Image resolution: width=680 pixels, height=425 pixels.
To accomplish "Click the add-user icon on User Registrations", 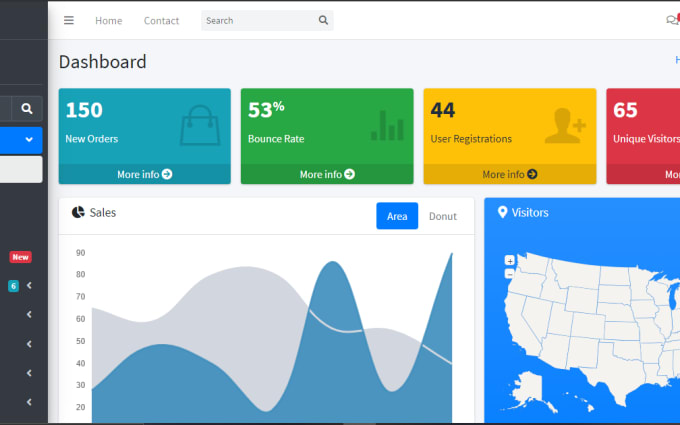I will point(566,125).
